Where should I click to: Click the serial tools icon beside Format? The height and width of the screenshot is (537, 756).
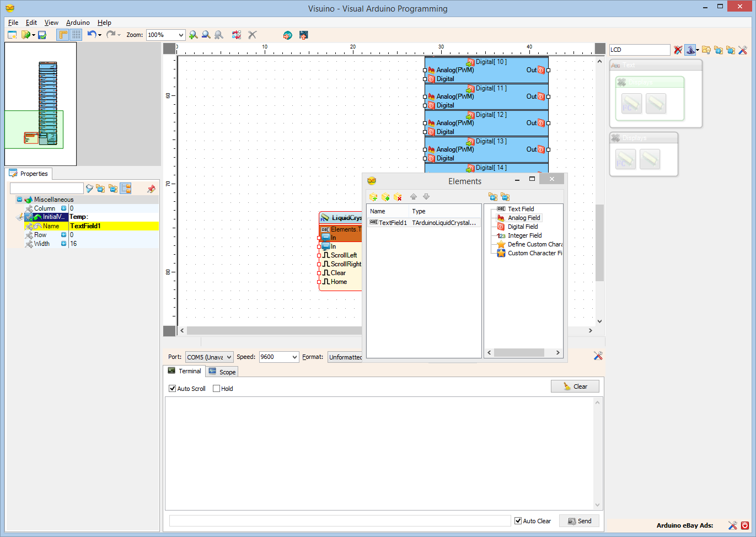click(598, 356)
